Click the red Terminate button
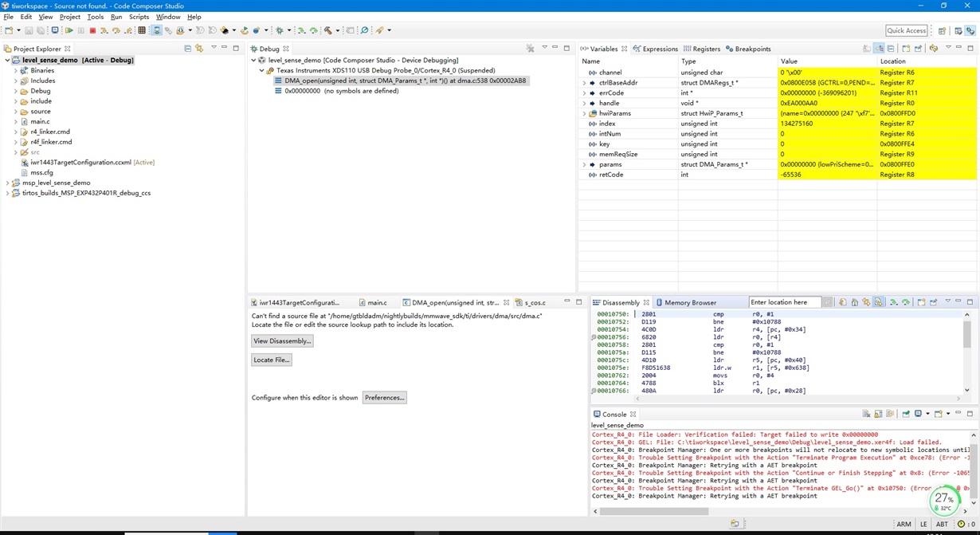The width and height of the screenshot is (980, 535). [92, 30]
